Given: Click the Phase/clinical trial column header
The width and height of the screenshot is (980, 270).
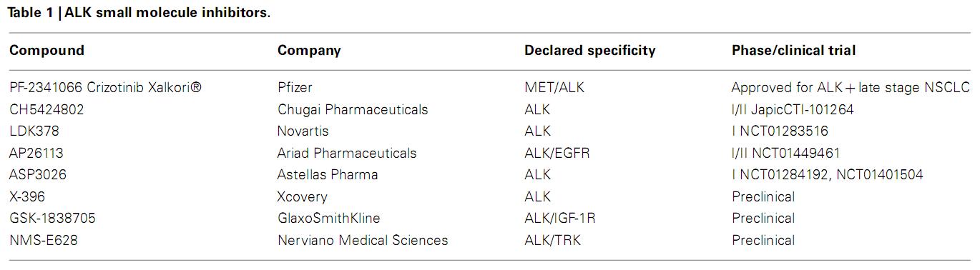Looking at the screenshot, I should pyautogui.click(x=793, y=51).
